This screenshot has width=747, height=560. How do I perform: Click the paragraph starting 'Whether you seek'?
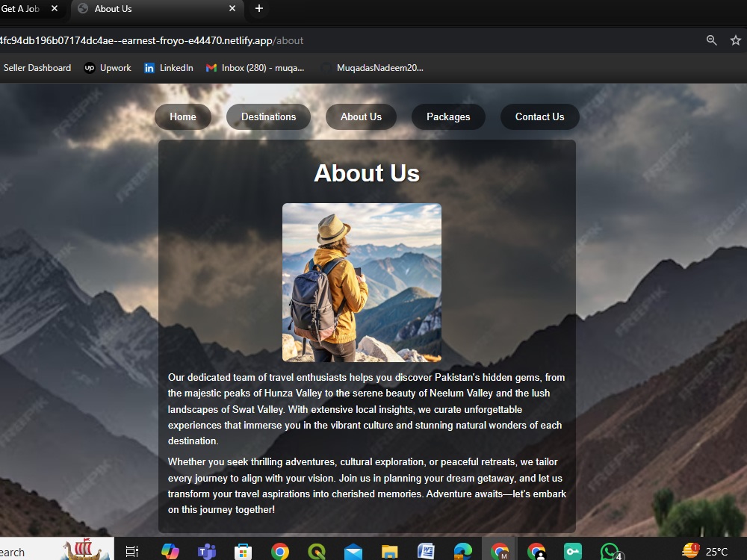point(367,486)
